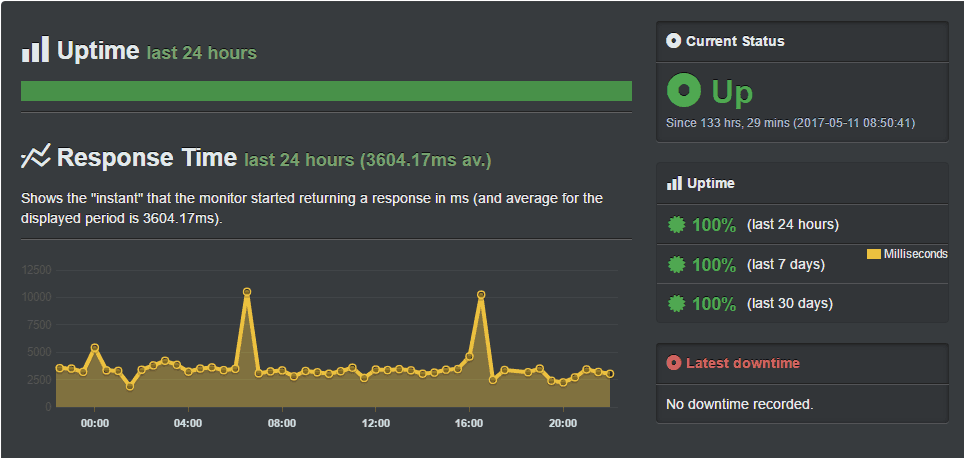Click the 'Current Status' panel title
The width and height of the screenshot is (964, 458).
[x=735, y=41]
